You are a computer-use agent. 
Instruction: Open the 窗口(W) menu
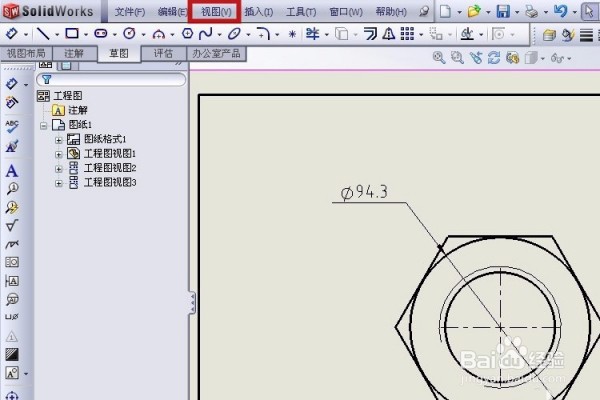(x=346, y=12)
